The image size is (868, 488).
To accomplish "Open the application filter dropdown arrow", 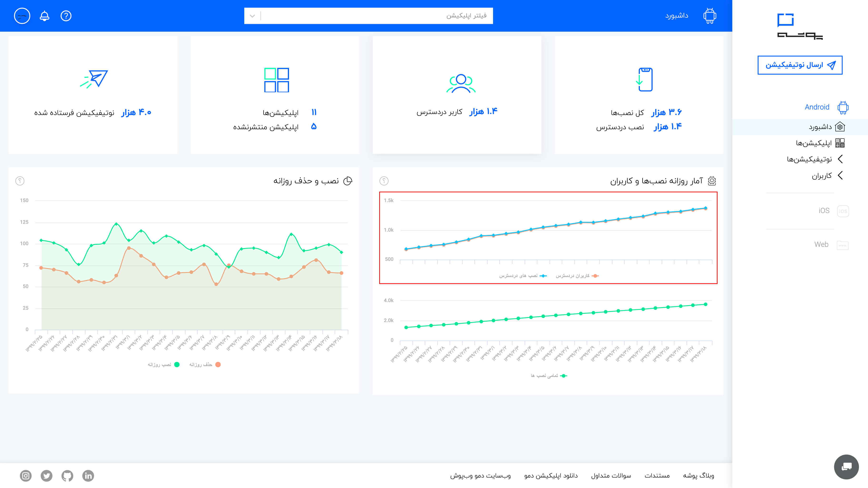I will coord(252,16).
